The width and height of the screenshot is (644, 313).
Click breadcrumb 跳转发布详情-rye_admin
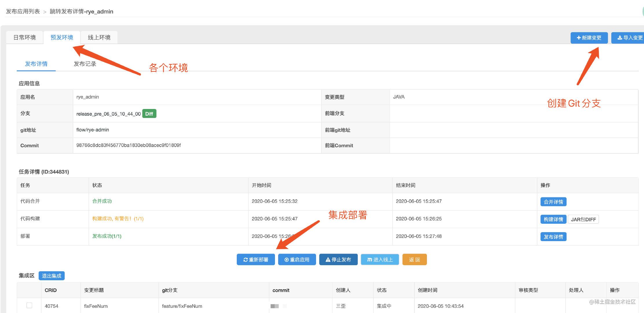pyautogui.click(x=81, y=11)
